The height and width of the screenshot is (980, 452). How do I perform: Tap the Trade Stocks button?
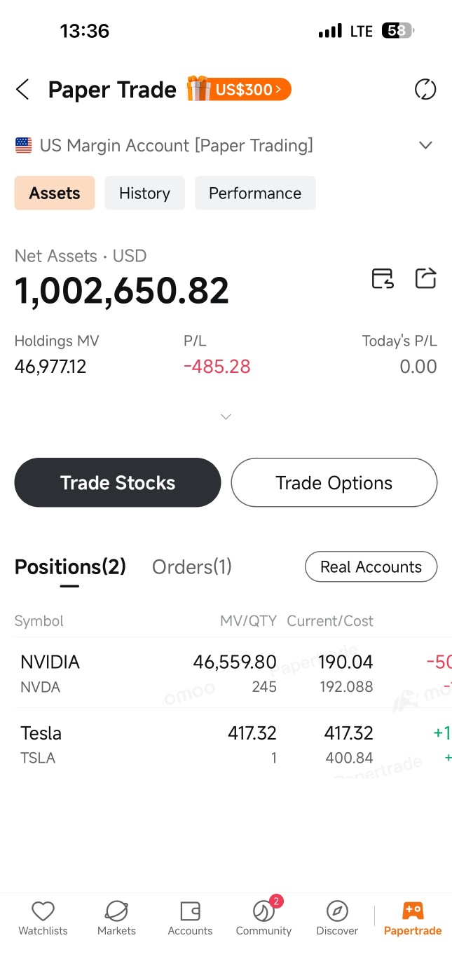tap(118, 482)
